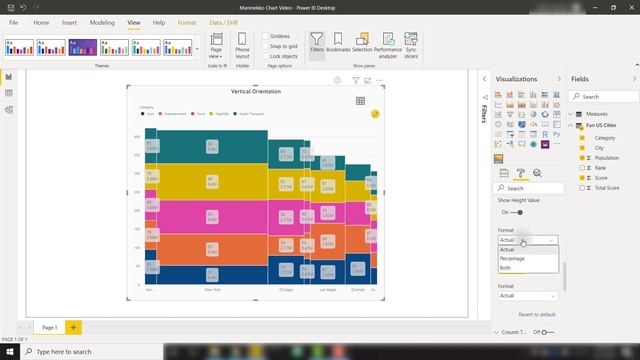Enable Snap to grid checkbox
This screenshot has height=360, width=640.
[265, 46]
